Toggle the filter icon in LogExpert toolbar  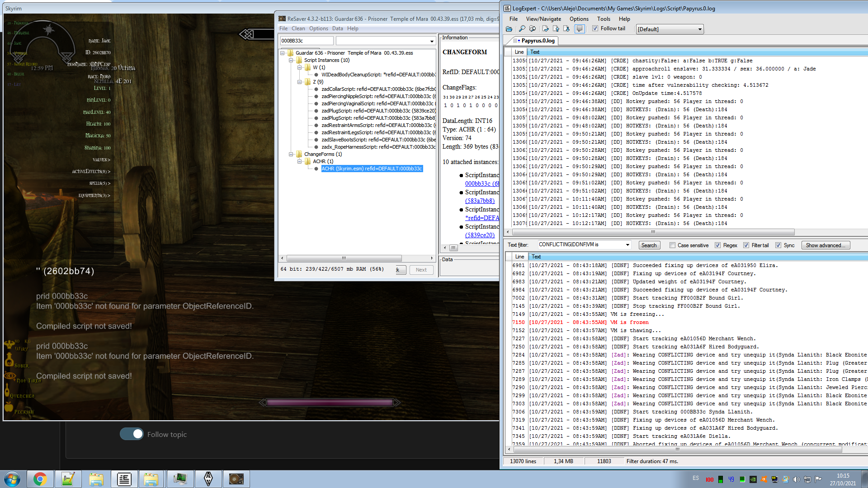click(x=533, y=29)
